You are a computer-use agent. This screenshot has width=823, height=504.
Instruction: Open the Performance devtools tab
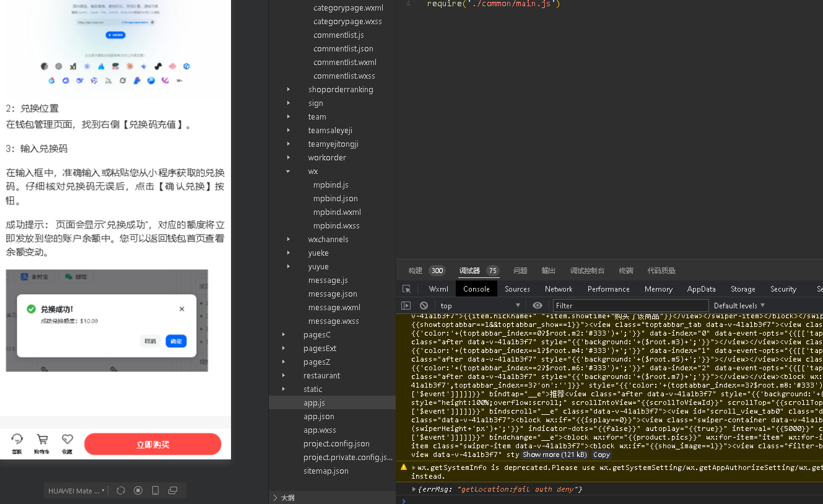[608, 289]
